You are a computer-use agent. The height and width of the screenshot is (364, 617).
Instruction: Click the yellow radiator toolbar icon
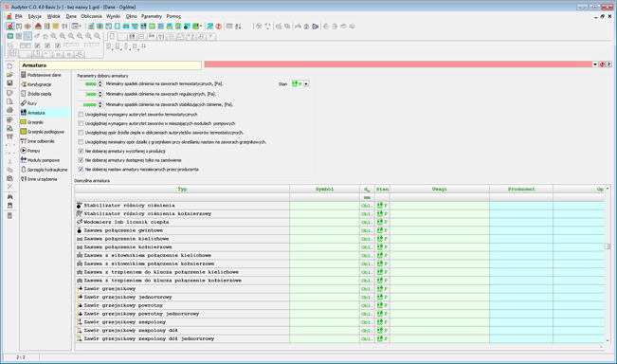click(152, 26)
